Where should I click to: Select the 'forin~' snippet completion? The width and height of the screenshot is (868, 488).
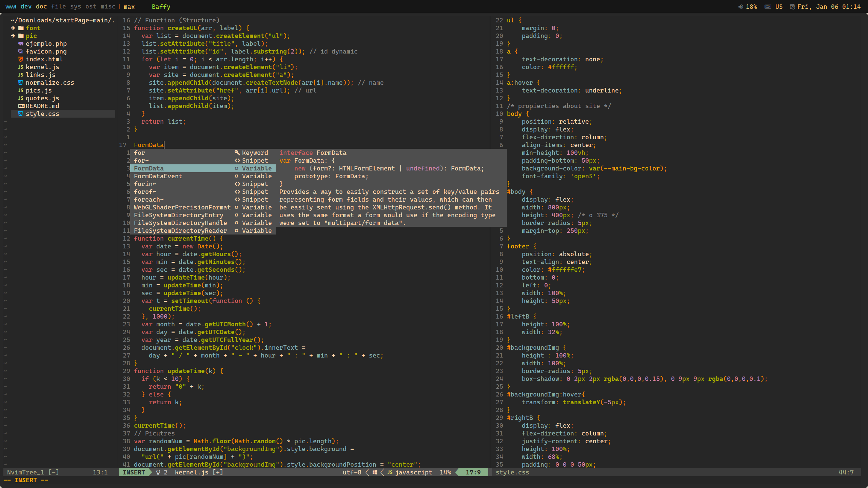pos(203,184)
